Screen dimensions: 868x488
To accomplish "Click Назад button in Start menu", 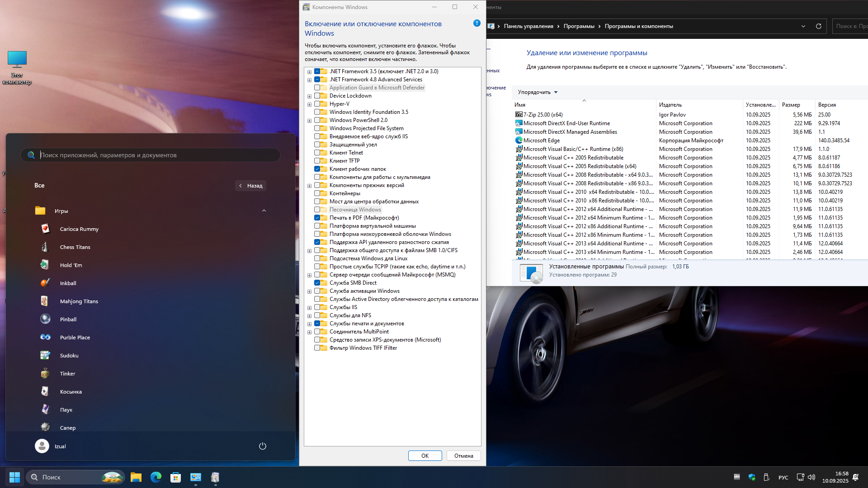I will click(x=250, y=186).
